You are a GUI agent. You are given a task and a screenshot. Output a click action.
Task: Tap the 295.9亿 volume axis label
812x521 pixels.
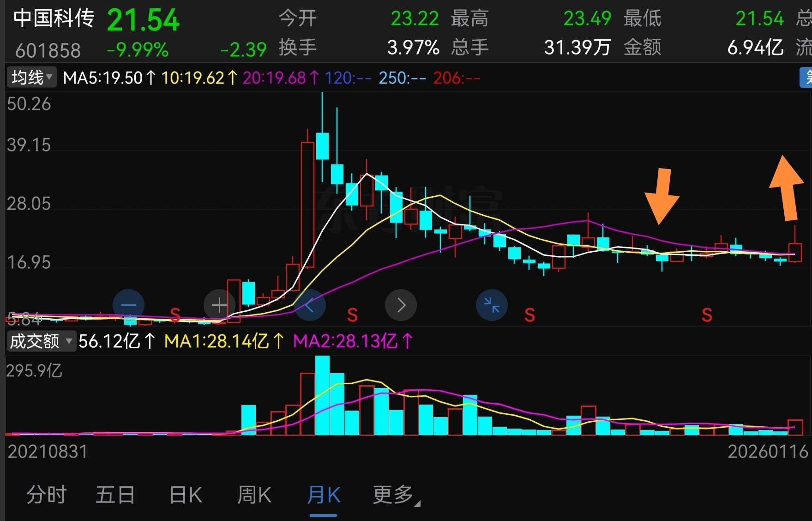34,370
